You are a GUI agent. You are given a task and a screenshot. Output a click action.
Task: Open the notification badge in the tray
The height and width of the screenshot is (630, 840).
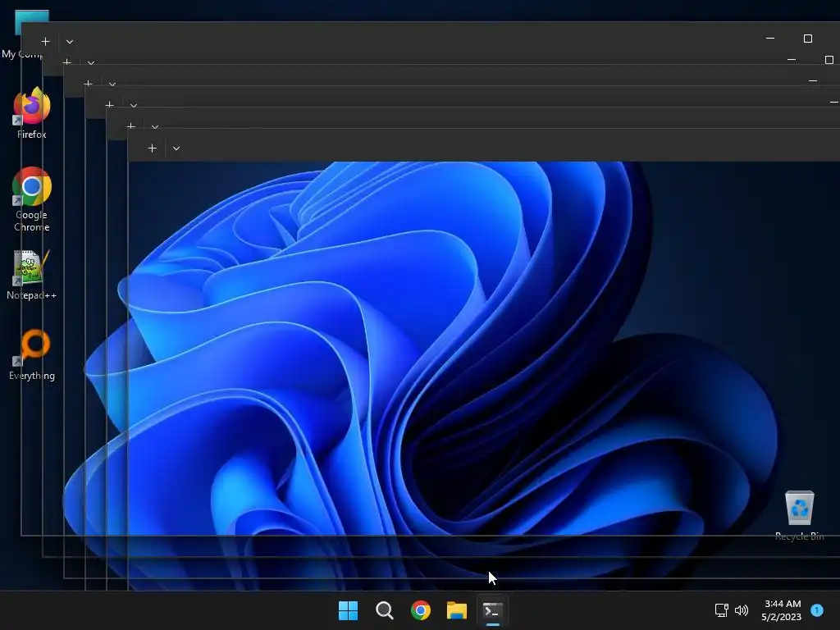click(x=817, y=610)
